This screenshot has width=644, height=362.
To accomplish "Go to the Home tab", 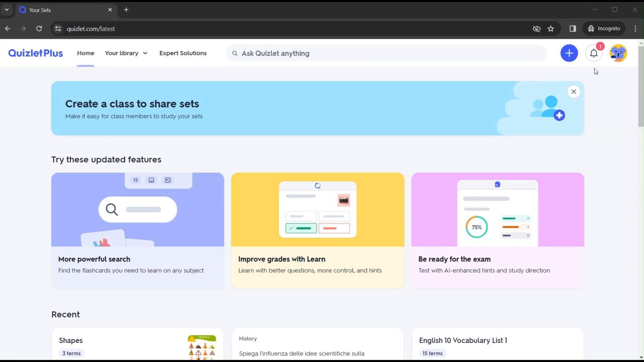I will click(x=86, y=53).
